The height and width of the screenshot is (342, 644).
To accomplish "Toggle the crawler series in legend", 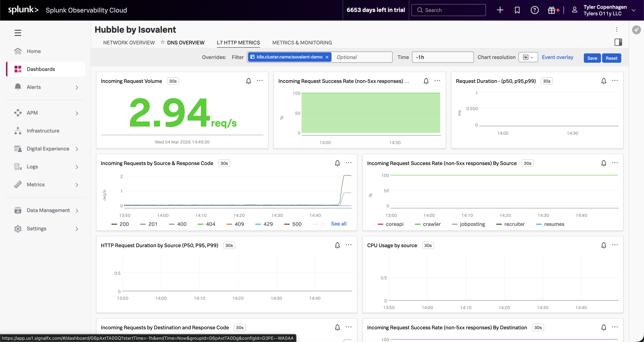I will click(x=432, y=224).
